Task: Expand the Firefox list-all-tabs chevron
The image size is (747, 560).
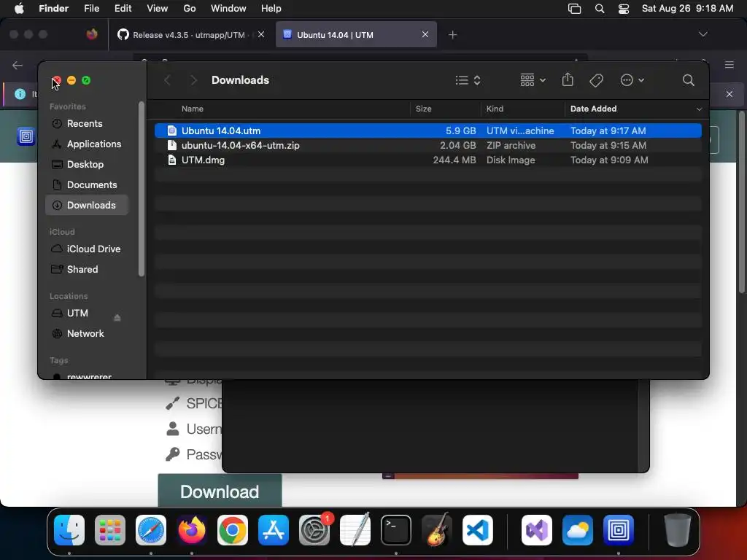Action: [x=703, y=34]
